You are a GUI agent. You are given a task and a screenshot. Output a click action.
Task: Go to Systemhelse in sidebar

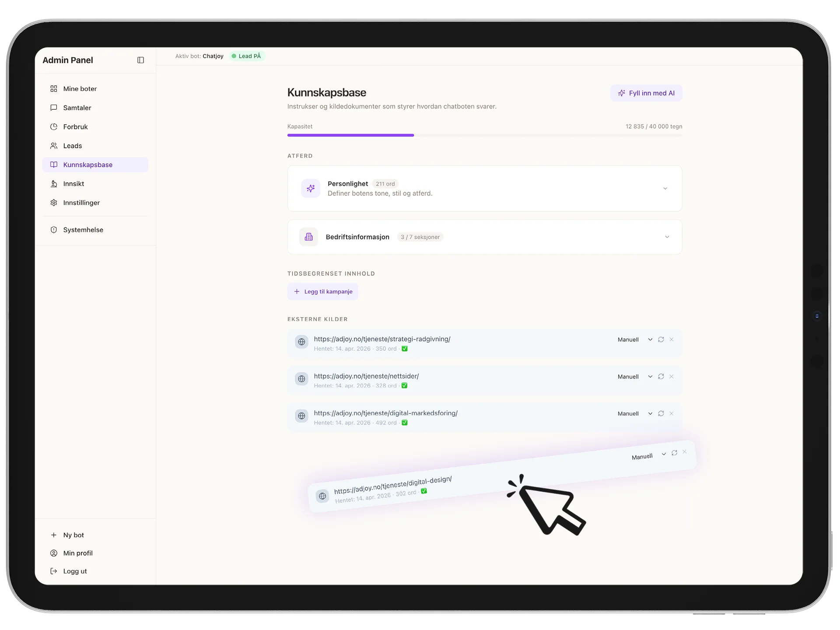pyautogui.click(x=83, y=230)
